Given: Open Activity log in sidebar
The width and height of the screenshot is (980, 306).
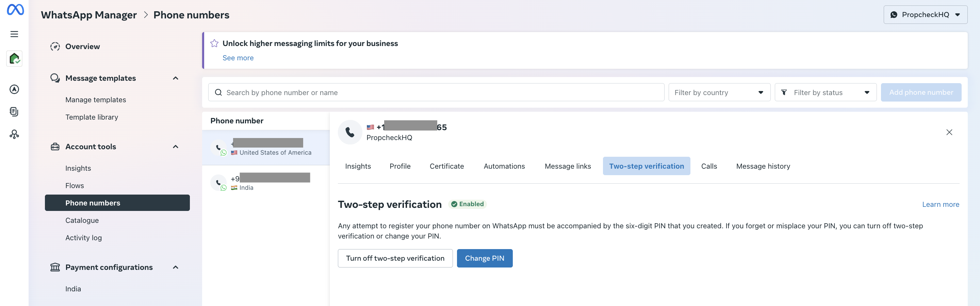Looking at the screenshot, I should 83,238.
